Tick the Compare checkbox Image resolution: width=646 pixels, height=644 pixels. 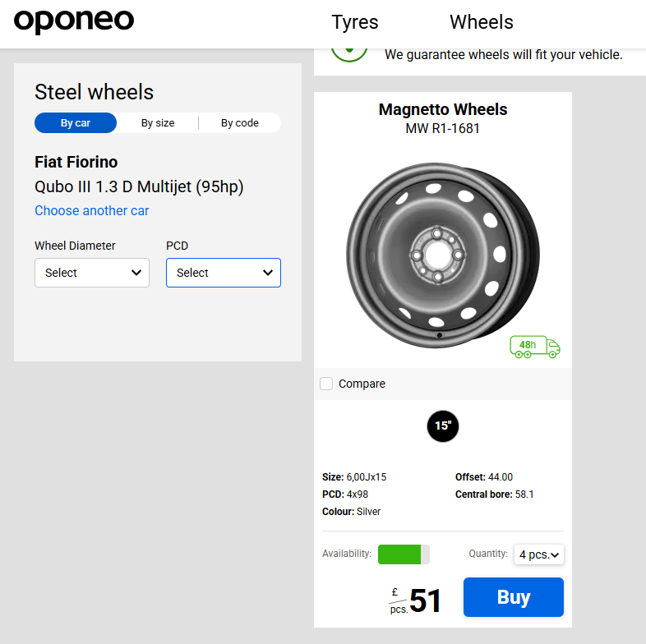(x=327, y=384)
